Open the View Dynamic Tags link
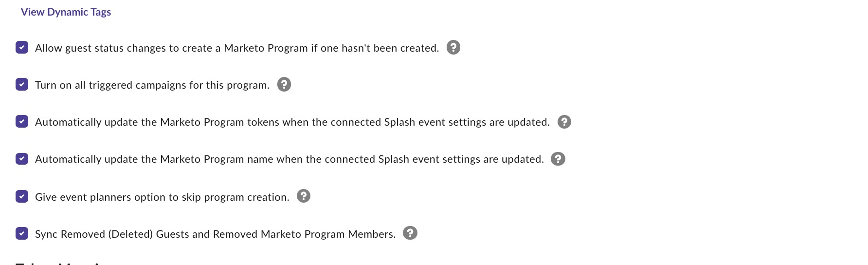 (x=66, y=12)
